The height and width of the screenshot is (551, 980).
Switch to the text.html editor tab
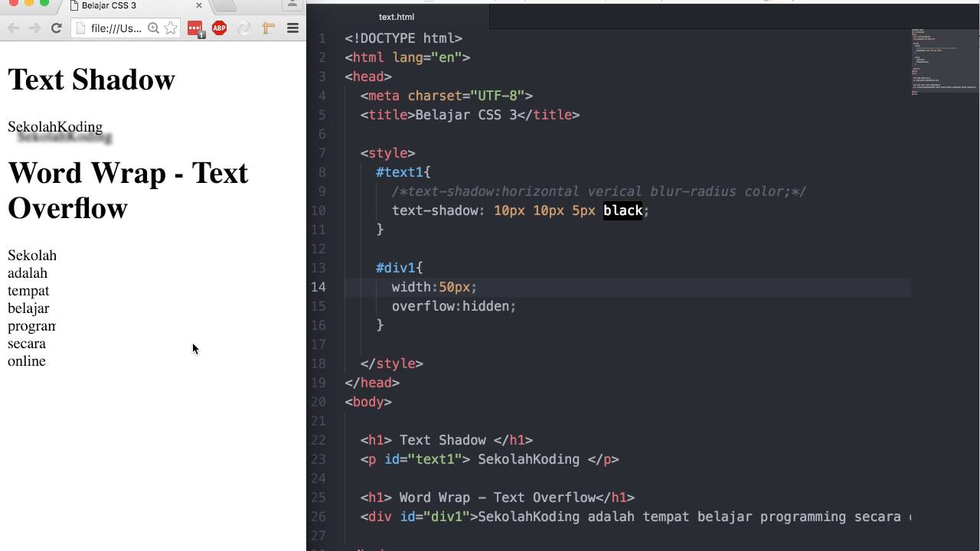pos(397,16)
